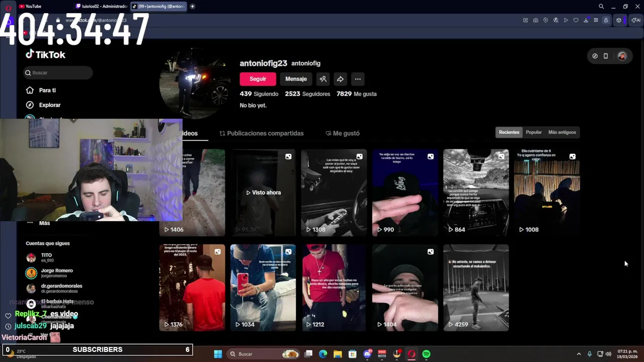
Task: Click Opera snapshot camera icon
Action: 535,20
